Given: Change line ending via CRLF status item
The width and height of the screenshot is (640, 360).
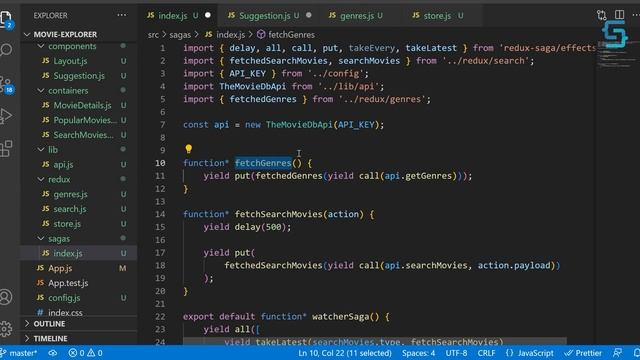Looking at the screenshot, I should tap(486, 353).
